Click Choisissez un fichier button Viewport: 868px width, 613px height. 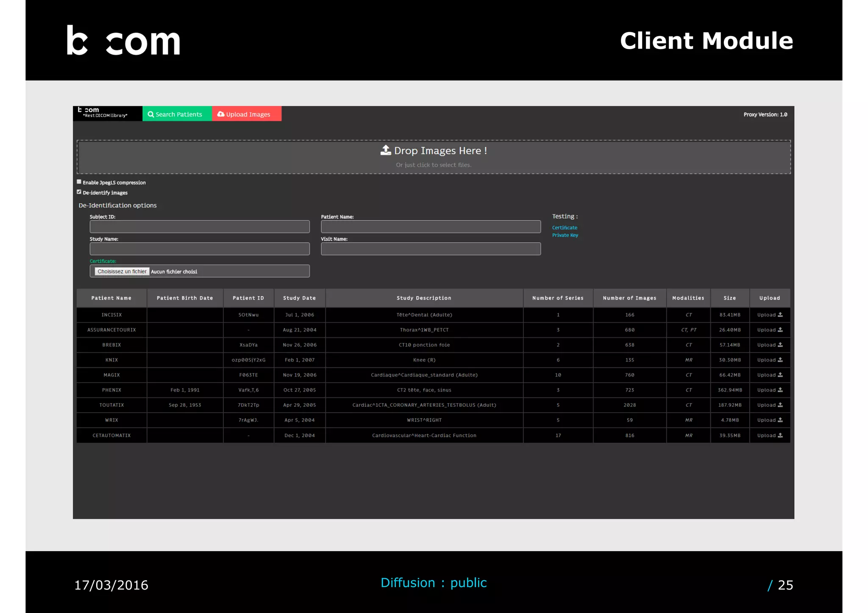point(122,272)
